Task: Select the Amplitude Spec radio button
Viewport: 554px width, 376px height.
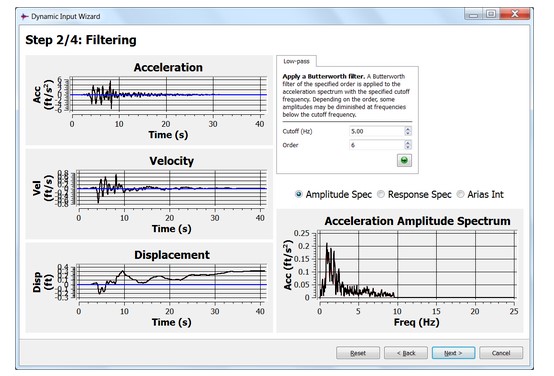Action: click(299, 194)
